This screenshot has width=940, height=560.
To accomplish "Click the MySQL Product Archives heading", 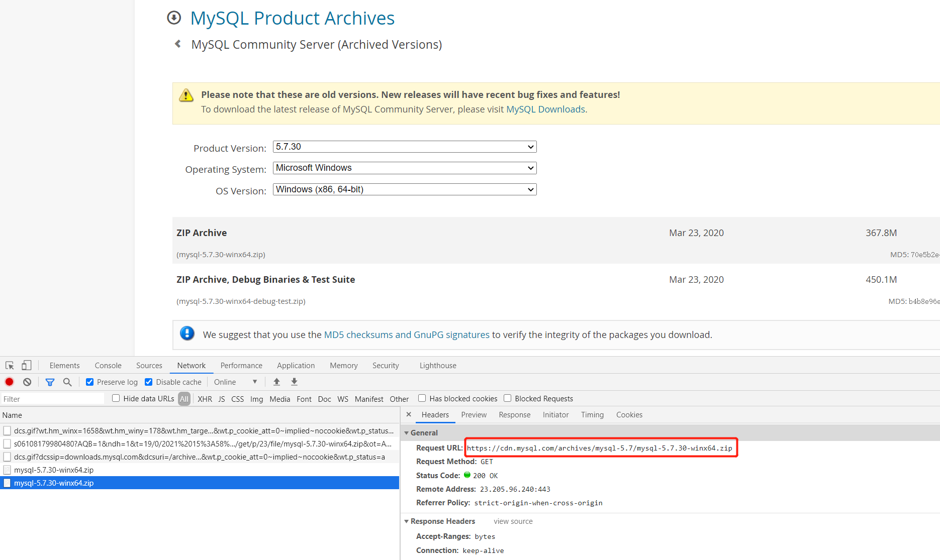I will click(x=293, y=18).
